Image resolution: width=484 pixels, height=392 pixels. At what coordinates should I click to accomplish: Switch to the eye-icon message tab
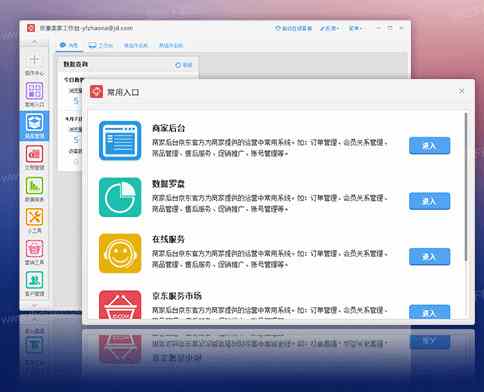[x=68, y=45]
